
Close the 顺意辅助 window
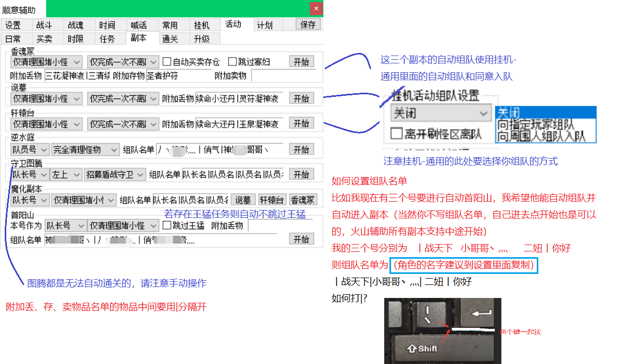[x=316, y=9]
